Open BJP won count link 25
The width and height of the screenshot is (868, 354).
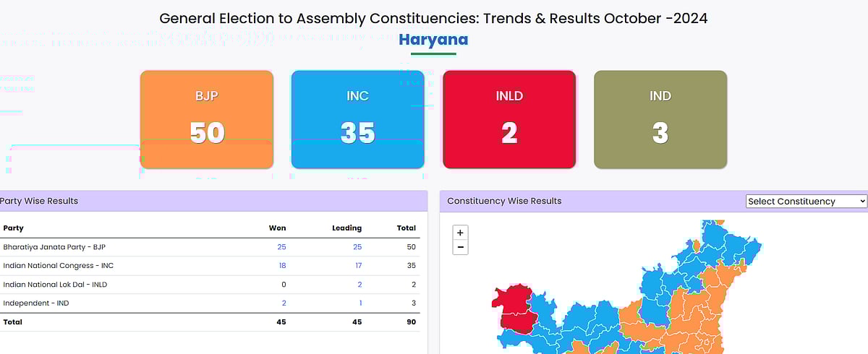tap(281, 247)
